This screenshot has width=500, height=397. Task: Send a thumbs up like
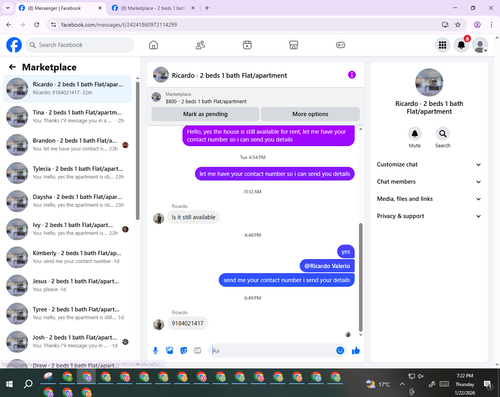click(x=356, y=350)
